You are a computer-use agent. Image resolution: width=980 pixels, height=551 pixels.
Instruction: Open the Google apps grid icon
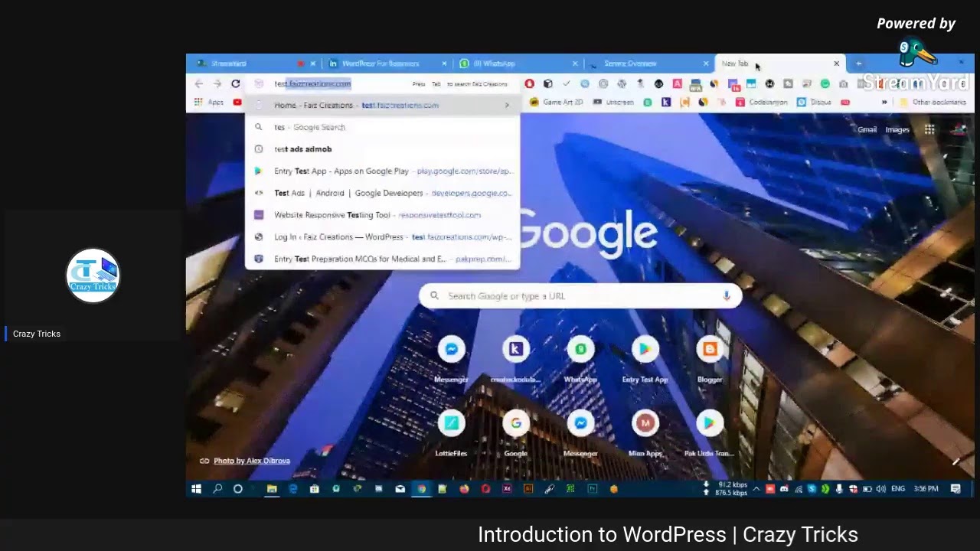tap(929, 129)
